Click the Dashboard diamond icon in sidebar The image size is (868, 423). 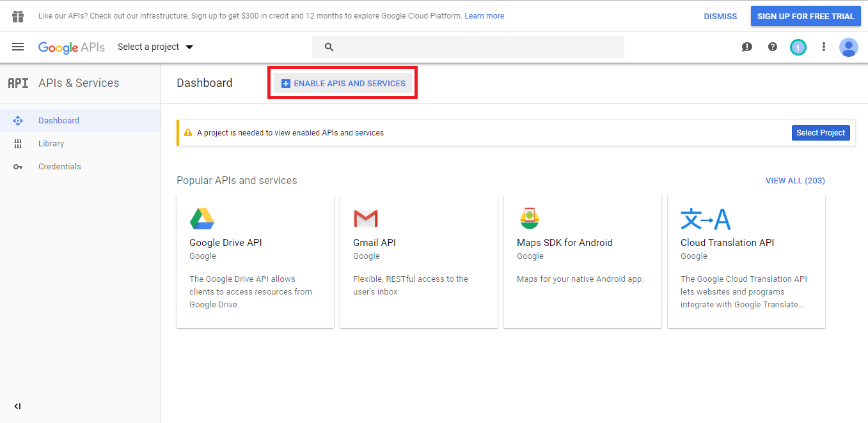coord(18,120)
